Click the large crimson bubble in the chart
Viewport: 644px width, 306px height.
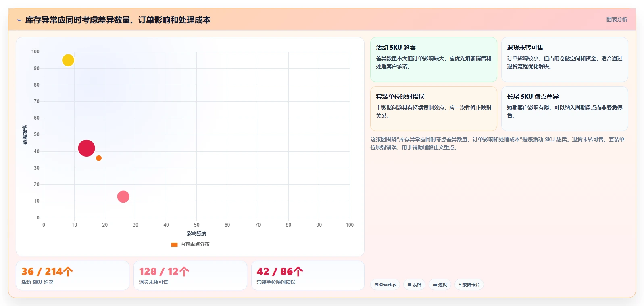pos(86,148)
